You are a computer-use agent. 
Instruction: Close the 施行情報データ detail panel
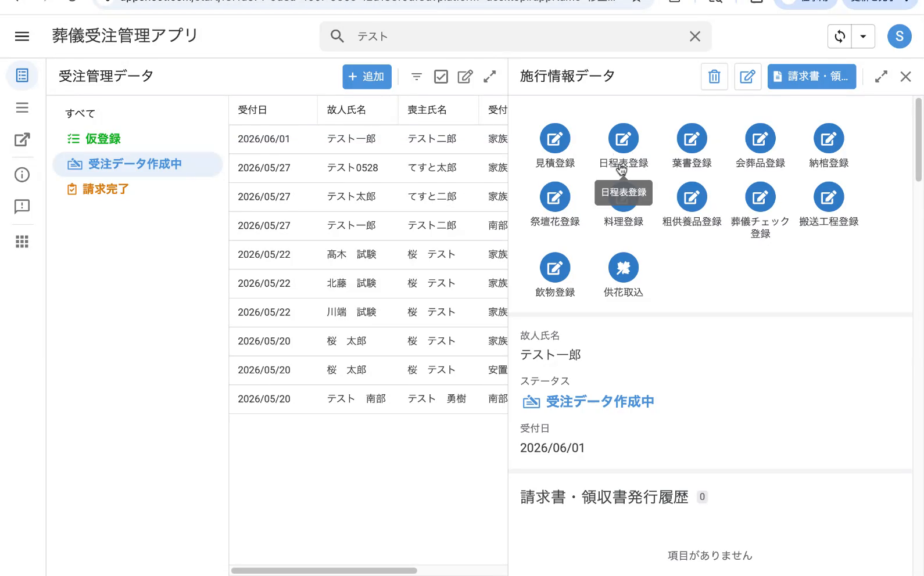pos(905,77)
